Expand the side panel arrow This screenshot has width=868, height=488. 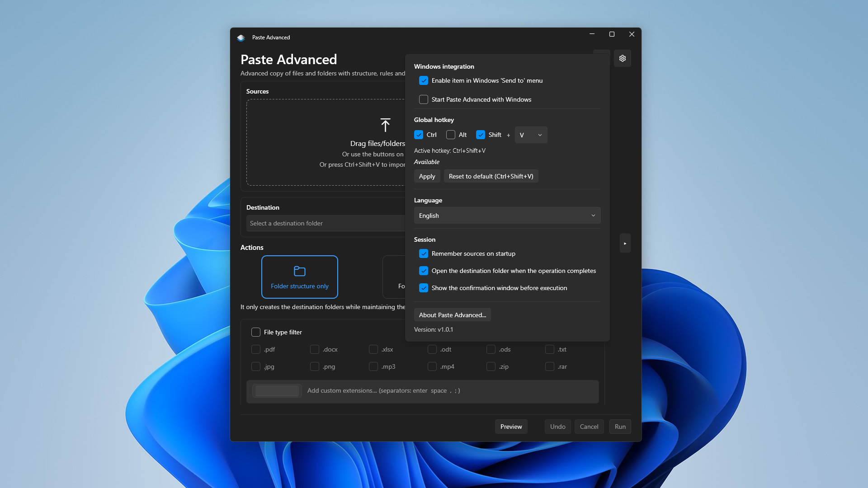625,243
